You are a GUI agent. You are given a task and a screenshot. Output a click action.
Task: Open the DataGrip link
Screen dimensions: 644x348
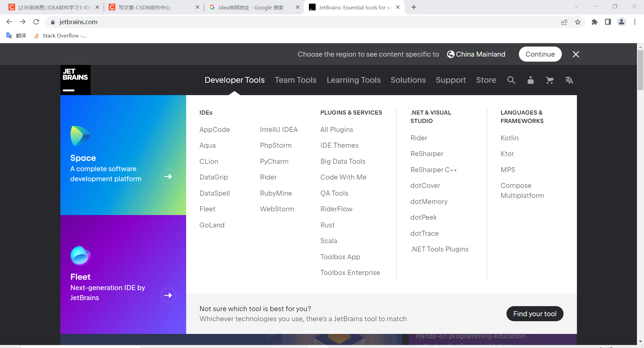214,177
